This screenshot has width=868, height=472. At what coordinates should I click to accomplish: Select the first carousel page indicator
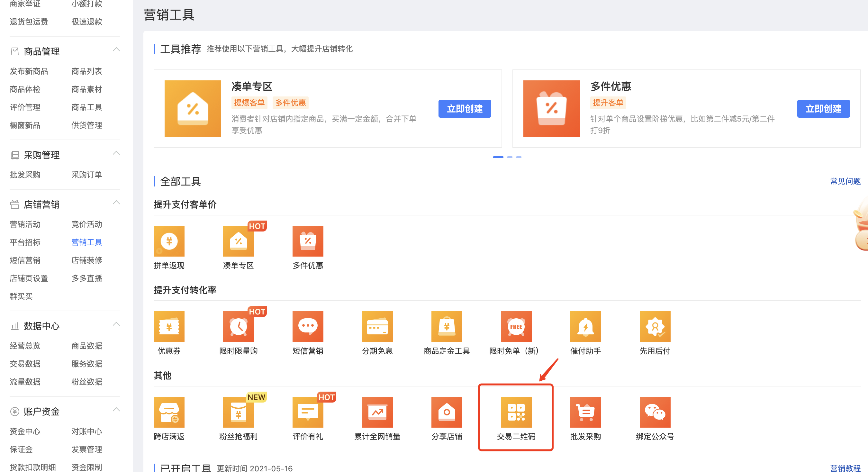[498, 157]
